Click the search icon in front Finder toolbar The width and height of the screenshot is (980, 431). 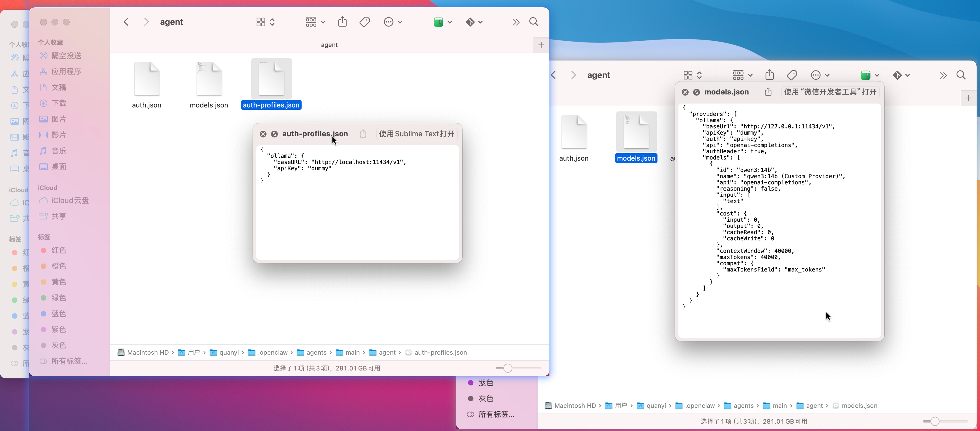[533, 22]
